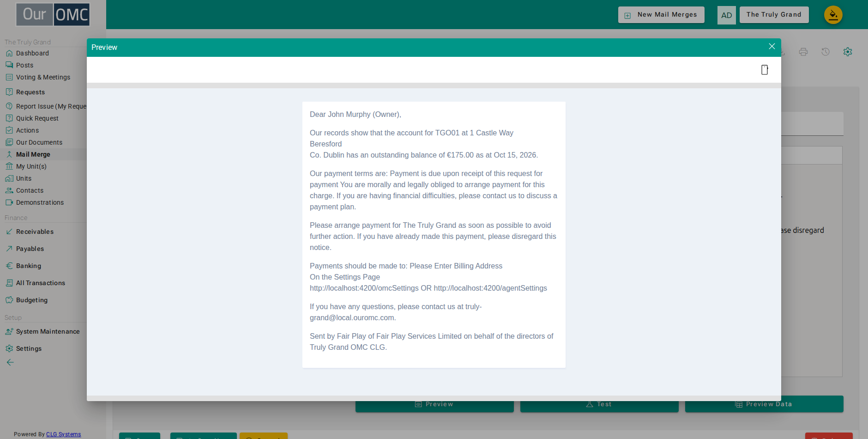Click the print icon behind dialog
Image resolution: width=868 pixels, height=439 pixels.
[803, 52]
